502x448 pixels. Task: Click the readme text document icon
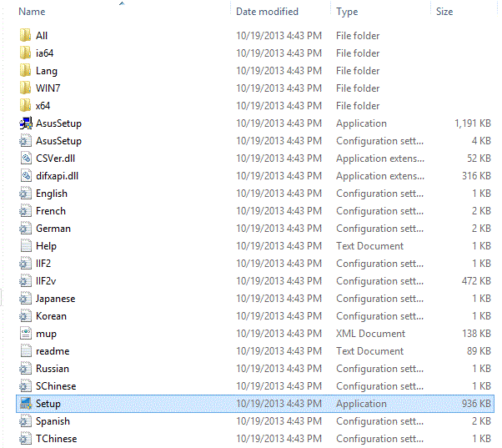click(26, 350)
